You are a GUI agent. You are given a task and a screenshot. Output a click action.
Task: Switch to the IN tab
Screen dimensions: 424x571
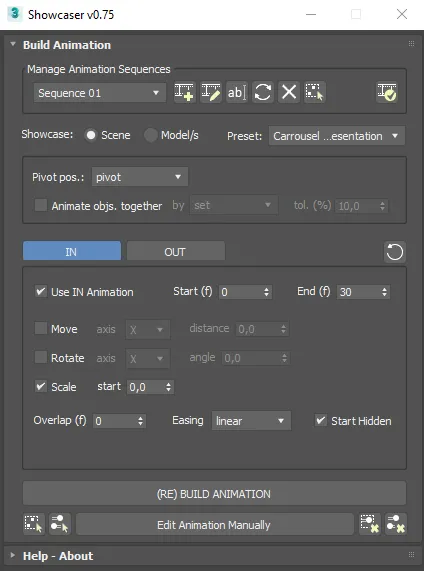point(72,251)
